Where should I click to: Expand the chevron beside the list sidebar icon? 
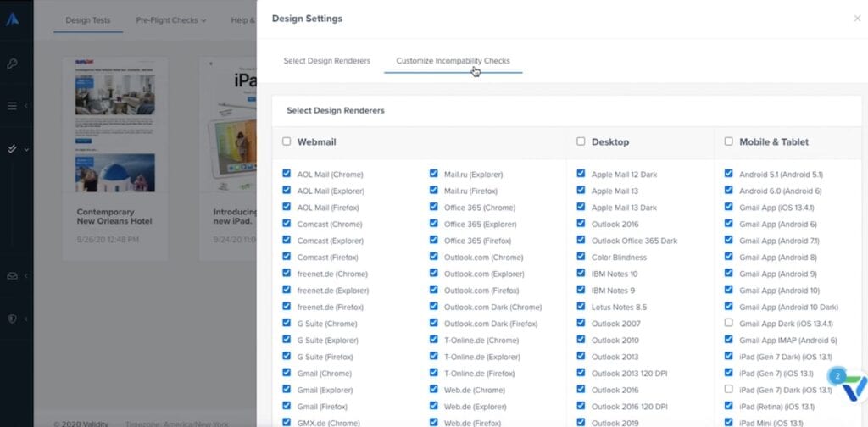click(x=26, y=106)
